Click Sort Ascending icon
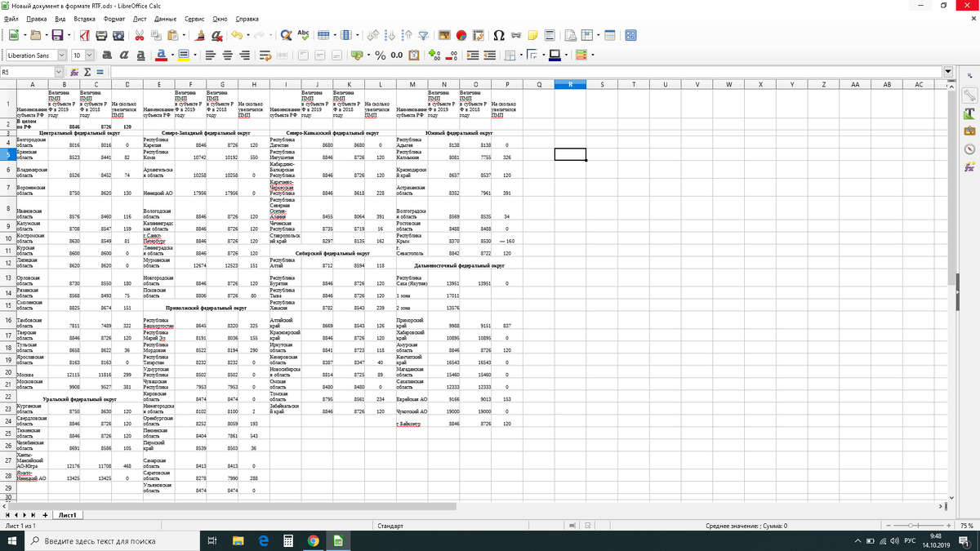Screen dimensions: 980x551 click(390, 35)
